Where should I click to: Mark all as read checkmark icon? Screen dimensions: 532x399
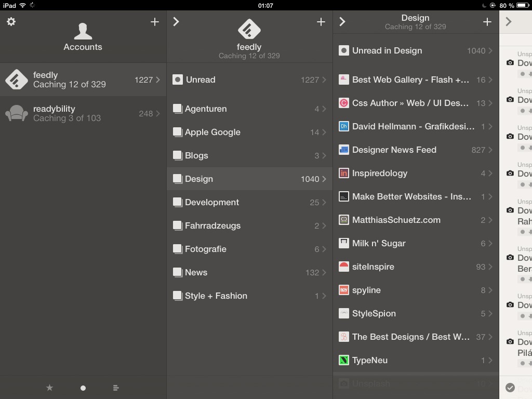pyautogui.click(x=510, y=387)
